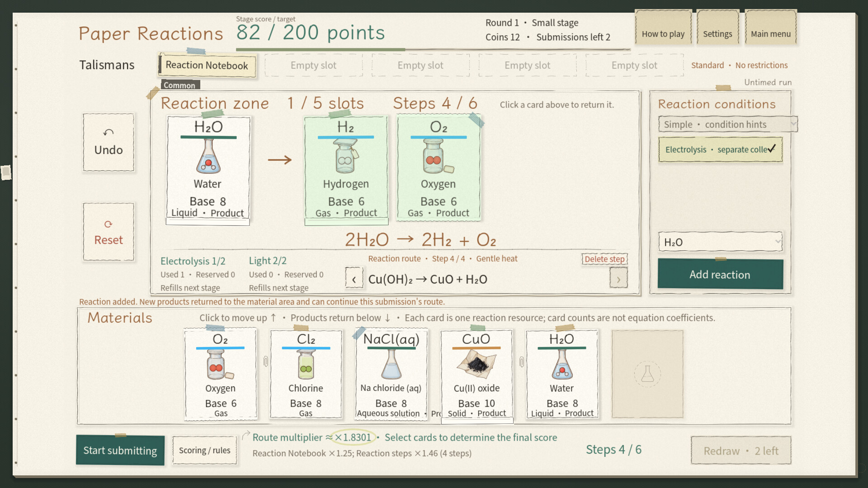Screen dimensions: 868x488
Task: Click the second Empty slot talisman
Action: (x=420, y=66)
